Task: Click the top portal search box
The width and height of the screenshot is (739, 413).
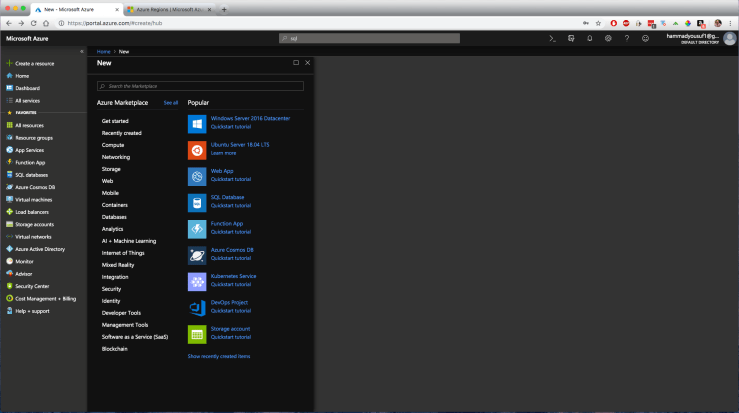Action: click(370, 38)
